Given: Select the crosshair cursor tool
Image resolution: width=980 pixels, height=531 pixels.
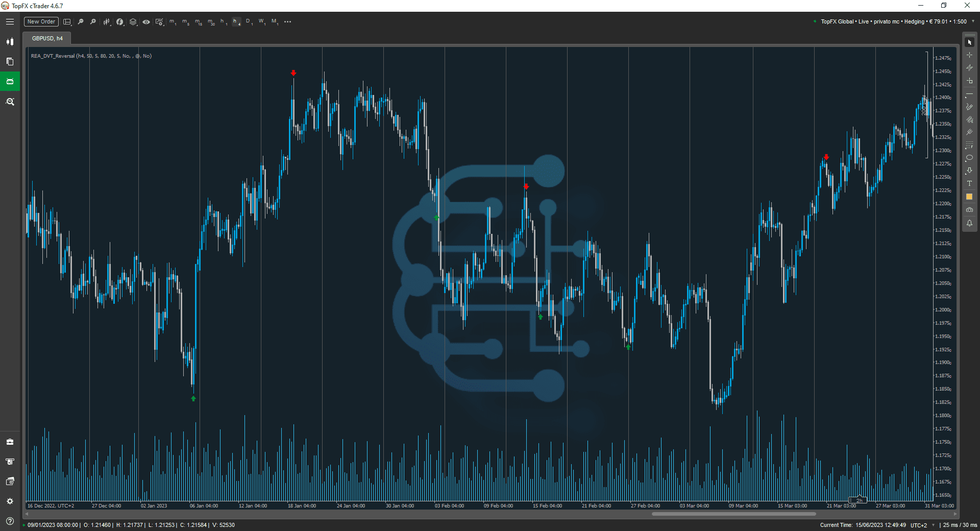Looking at the screenshot, I should [969, 55].
